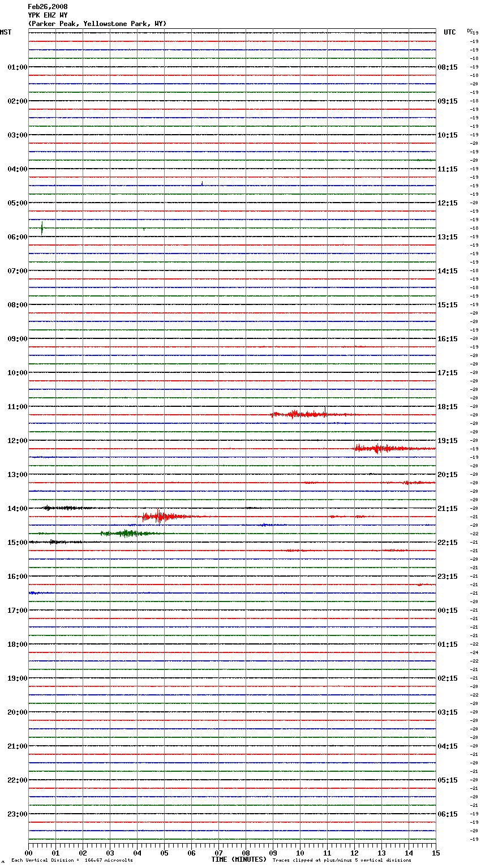This screenshot has height=868, width=481.
Task: Click the 'UTC' column header
Action: 450,32
